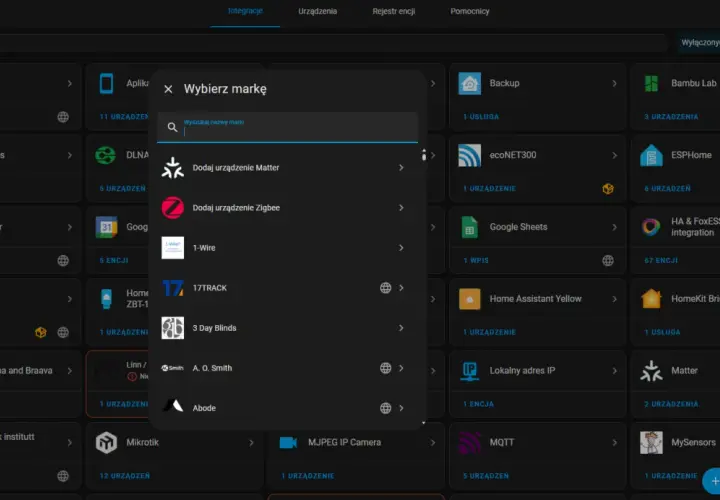This screenshot has height=500, width=720.
Task: Switch to the Rejestr encji tab
Action: click(394, 11)
